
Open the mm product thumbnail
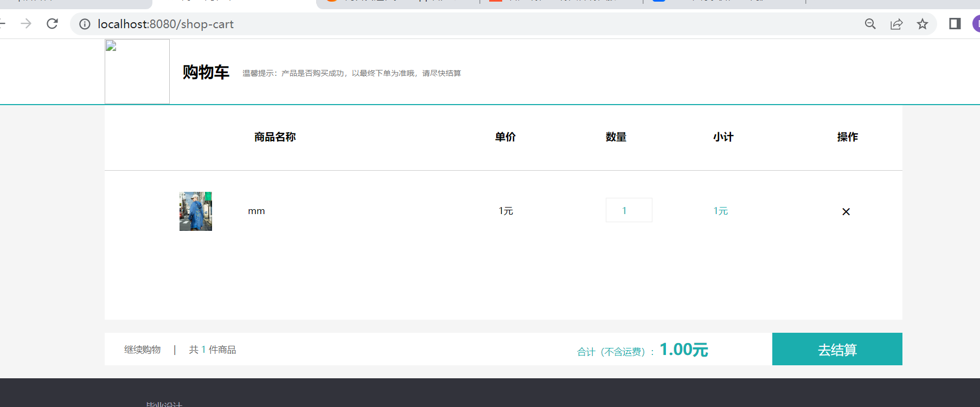coord(196,211)
